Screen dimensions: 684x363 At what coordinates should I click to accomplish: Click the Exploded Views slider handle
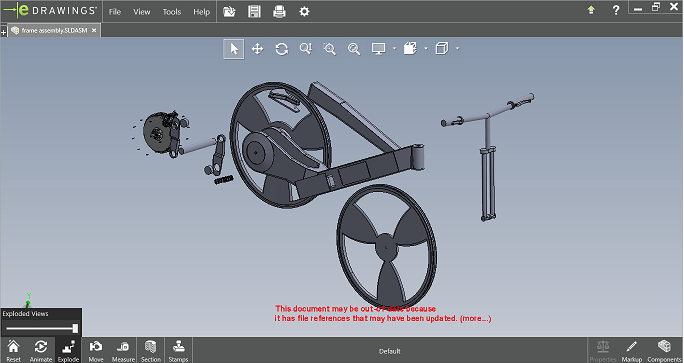click(x=75, y=329)
